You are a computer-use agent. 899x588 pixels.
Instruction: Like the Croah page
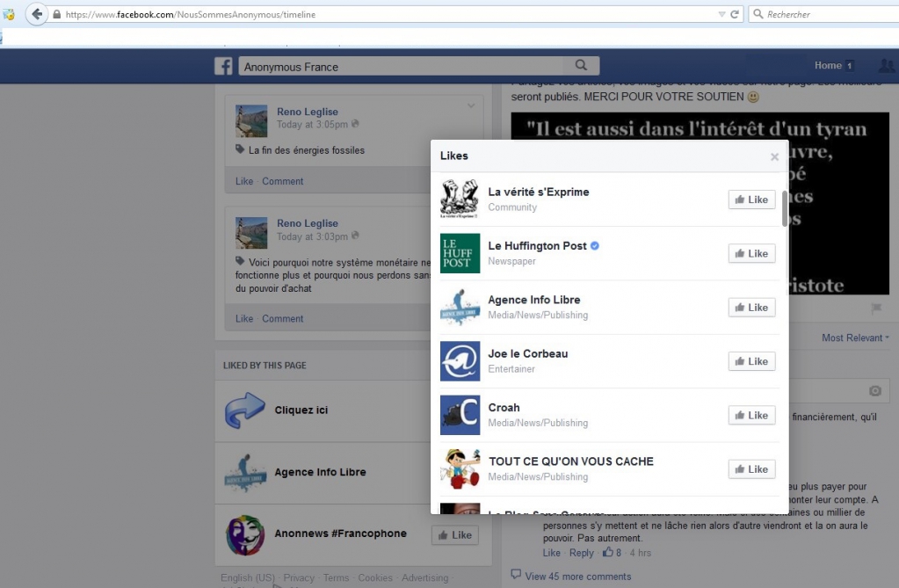(751, 416)
